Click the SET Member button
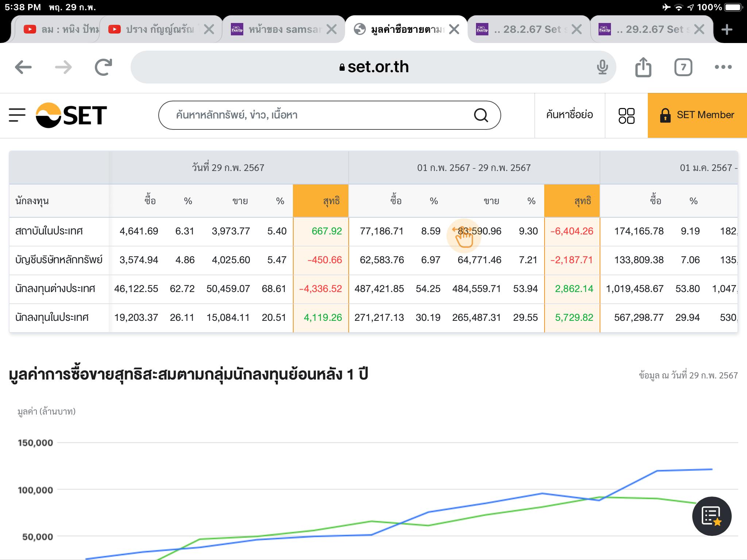 (697, 115)
